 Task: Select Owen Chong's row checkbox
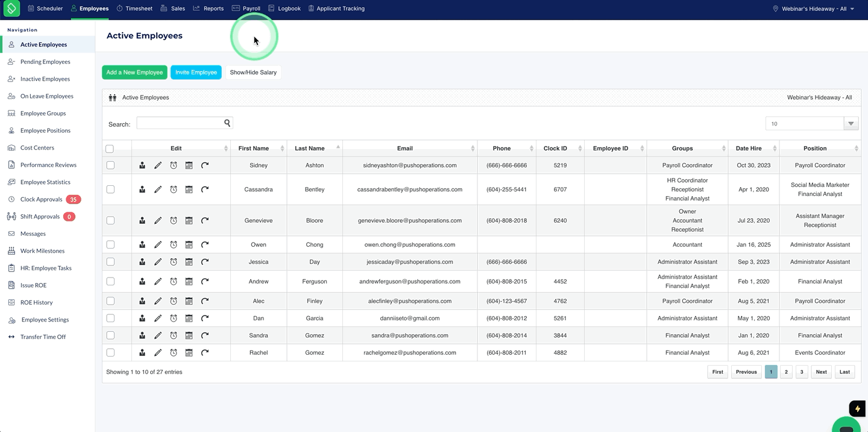click(x=110, y=245)
